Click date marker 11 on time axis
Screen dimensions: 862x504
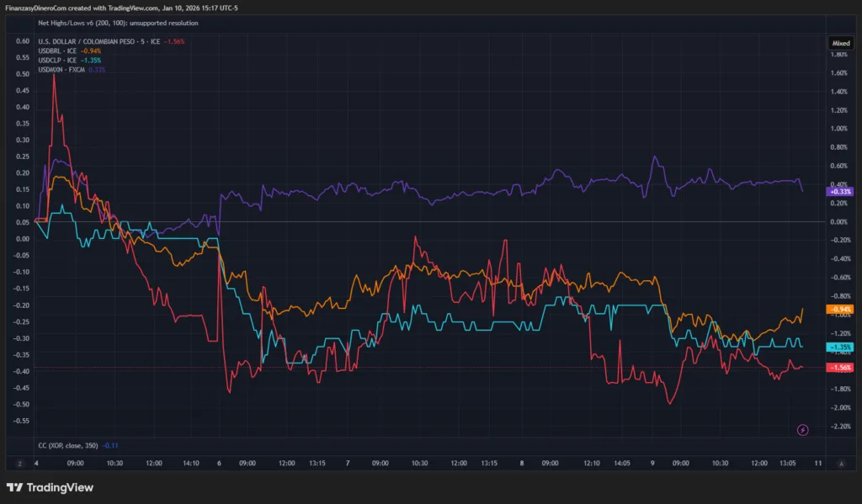(x=819, y=463)
